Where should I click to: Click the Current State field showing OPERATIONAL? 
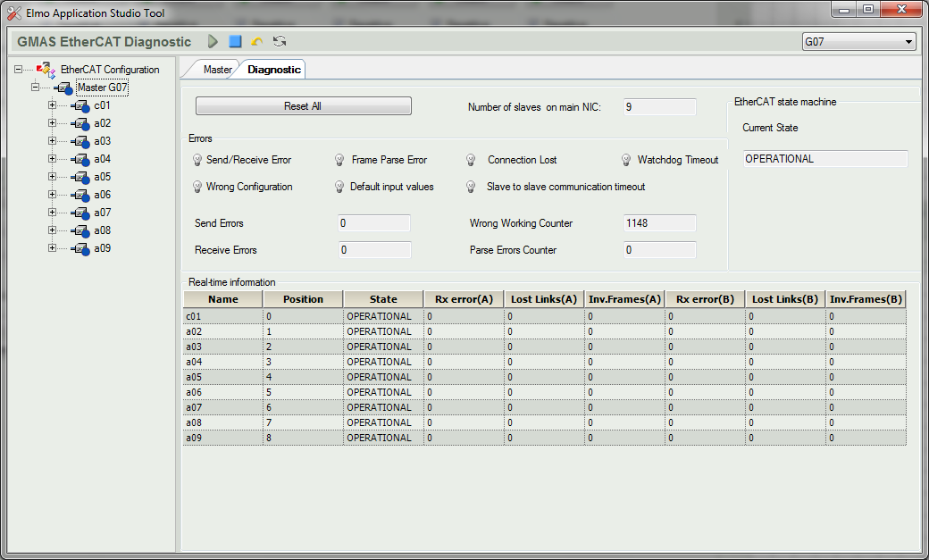[x=825, y=159]
